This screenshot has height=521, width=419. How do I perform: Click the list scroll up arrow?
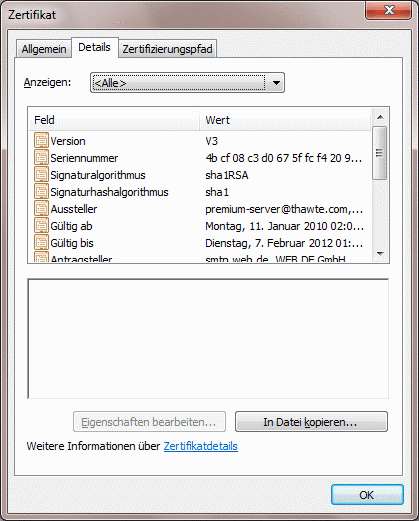pos(380,117)
